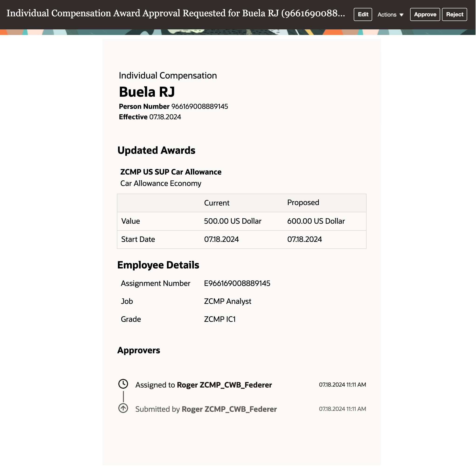Click the Start Date row label
This screenshot has height=474, width=476.
(x=138, y=240)
